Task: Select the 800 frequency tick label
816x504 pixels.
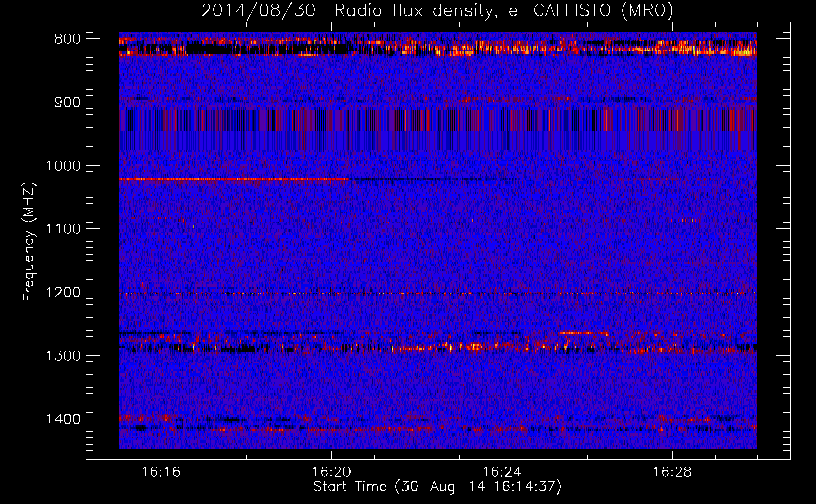Action: (68, 39)
